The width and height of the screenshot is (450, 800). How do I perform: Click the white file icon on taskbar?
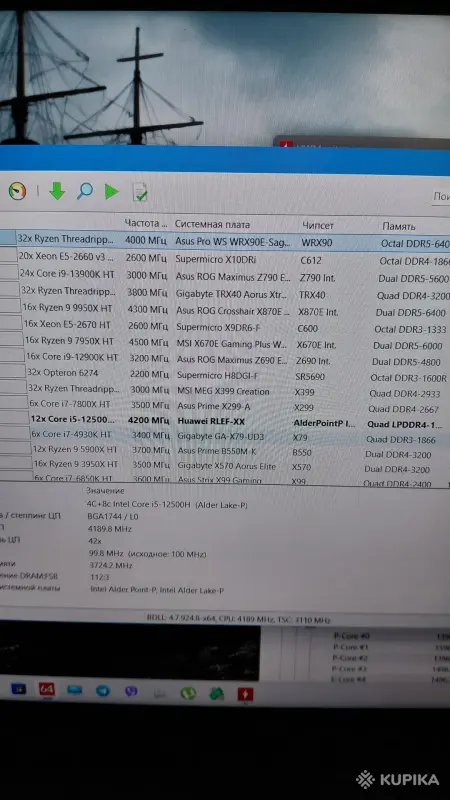tap(160, 692)
